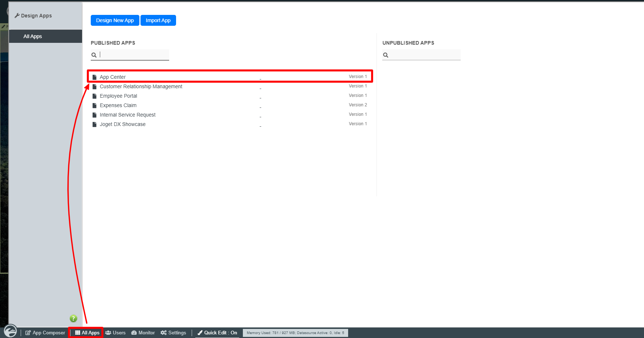Image resolution: width=644 pixels, height=338 pixels.
Task: Open the Expenses Claim app
Action: (x=118, y=105)
